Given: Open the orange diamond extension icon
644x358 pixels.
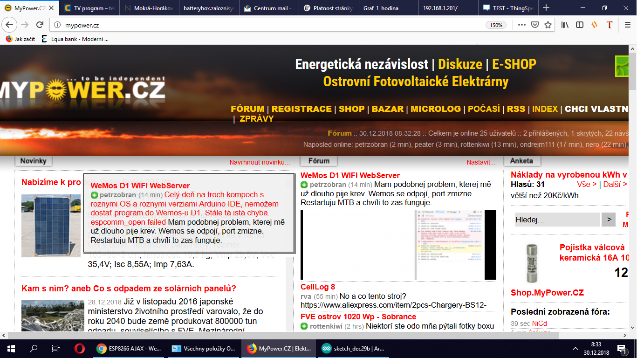Looking at the screenshot, I should [594, 25].
